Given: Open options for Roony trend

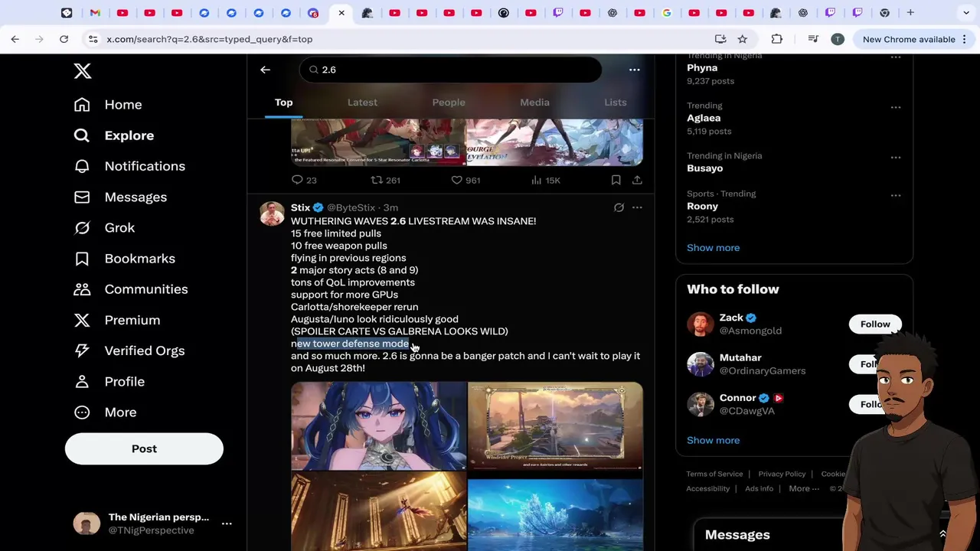Looking at the screenshot, I should pos(896,195).
